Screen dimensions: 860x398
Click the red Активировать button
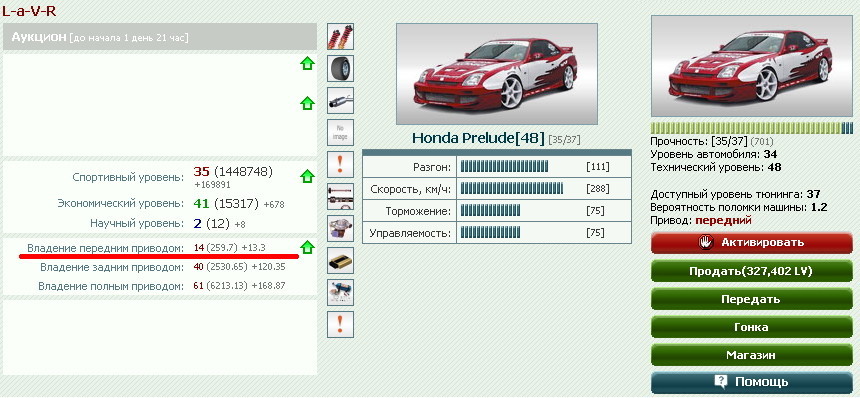752,243
